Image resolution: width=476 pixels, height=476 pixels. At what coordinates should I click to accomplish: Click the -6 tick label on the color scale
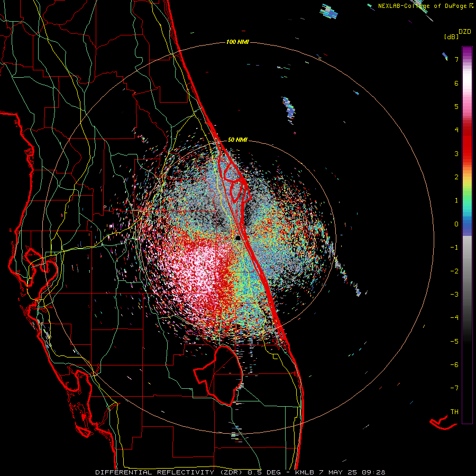coord(454,365)
